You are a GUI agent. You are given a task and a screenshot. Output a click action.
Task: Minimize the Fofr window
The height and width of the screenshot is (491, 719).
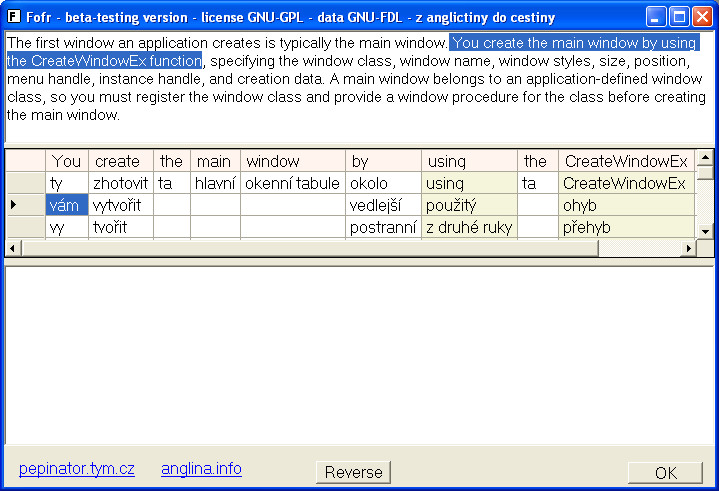click(656, 17)
